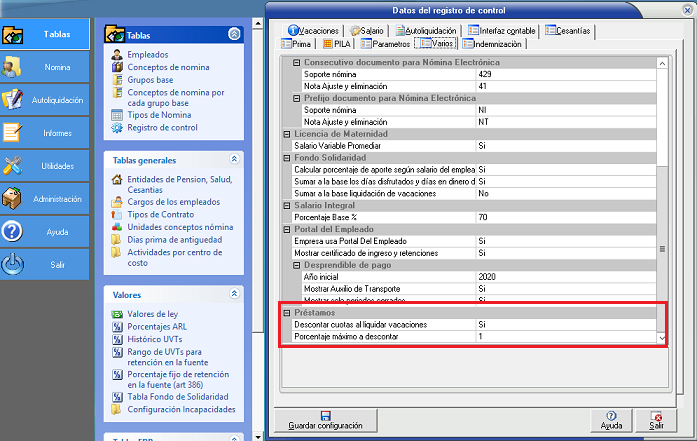Collapse the Valores panel chevron
Image resolution: width=697 pixels, height=441 pixels.
[234, 295]
